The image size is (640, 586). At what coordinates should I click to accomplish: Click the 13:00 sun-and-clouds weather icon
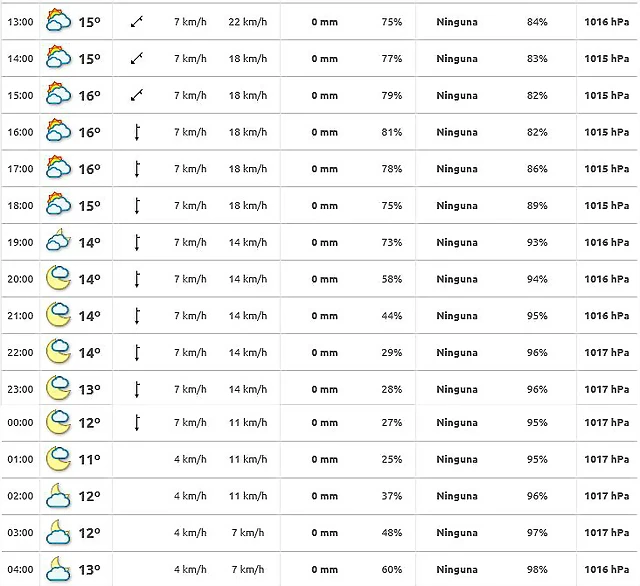[59, 21]
